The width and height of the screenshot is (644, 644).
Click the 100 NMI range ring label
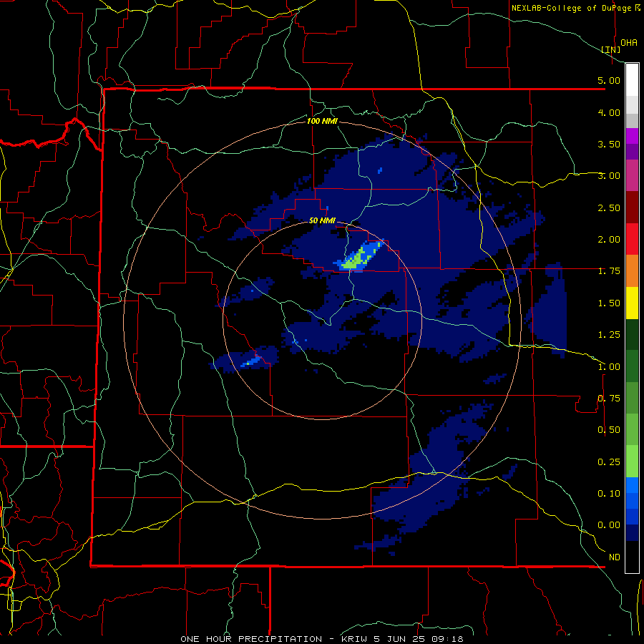click(322, 121)
